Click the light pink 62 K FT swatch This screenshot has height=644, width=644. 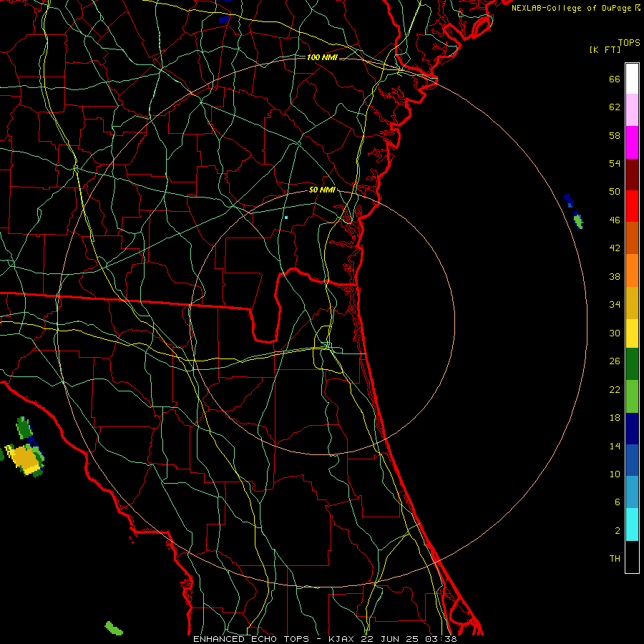pyautogui.click(x=632, y=109)
